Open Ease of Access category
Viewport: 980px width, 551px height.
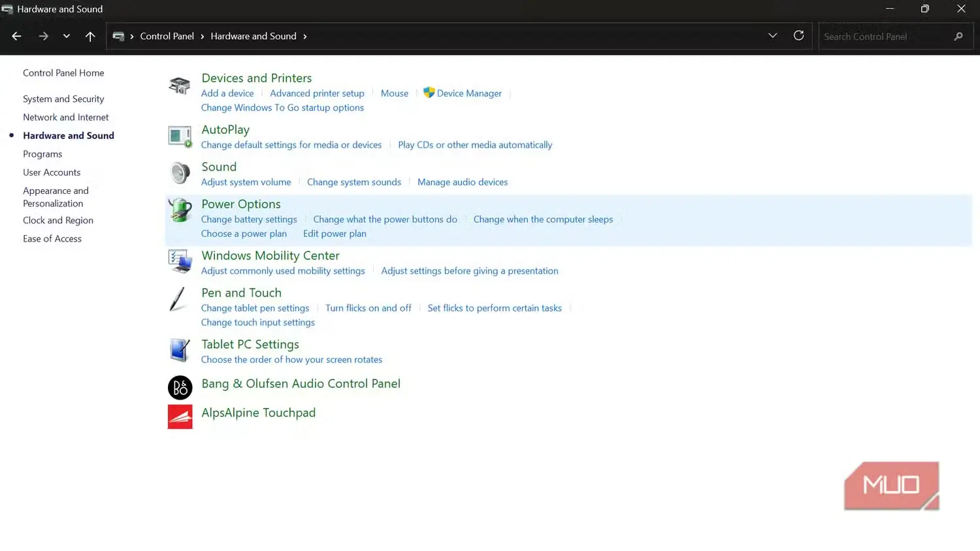[x=52, y=239]
